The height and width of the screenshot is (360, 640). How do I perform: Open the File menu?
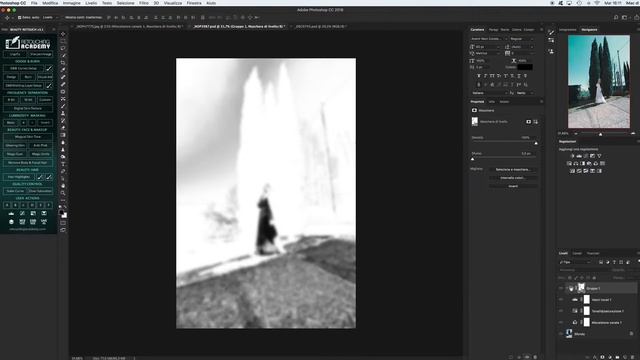click(x=34, y=3)
